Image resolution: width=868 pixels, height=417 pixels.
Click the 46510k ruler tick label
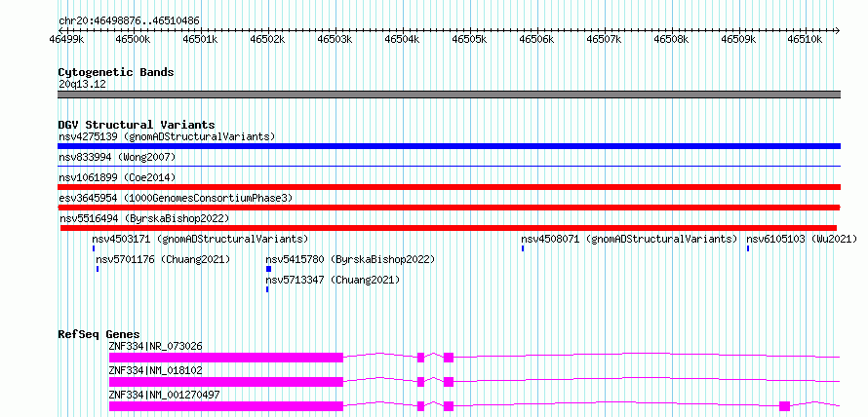806,39
